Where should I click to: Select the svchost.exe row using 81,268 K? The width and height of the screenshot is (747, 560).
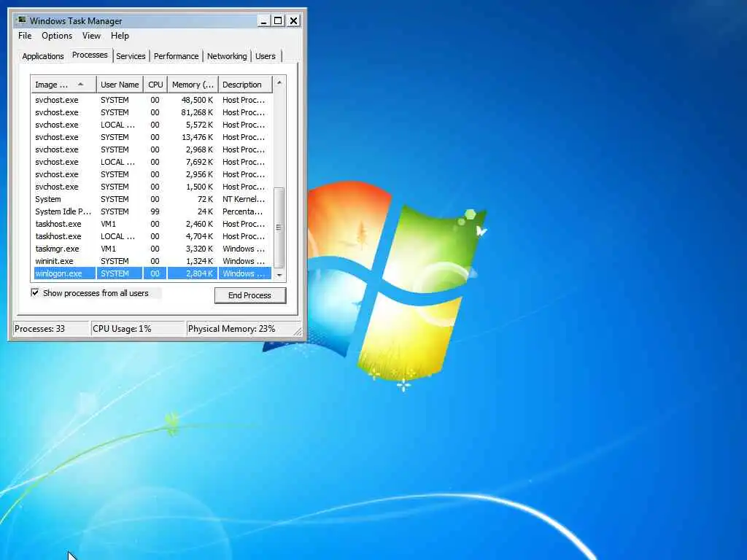(152, 112)
